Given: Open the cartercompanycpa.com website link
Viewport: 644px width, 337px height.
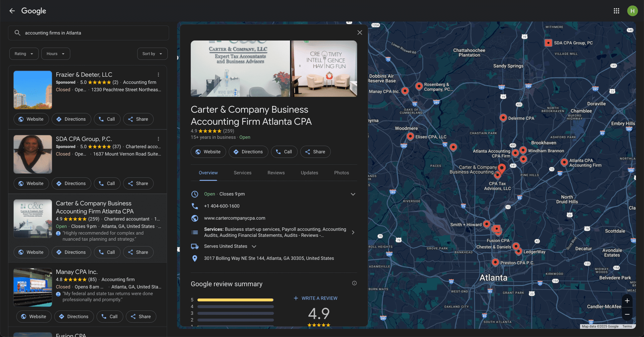Looking at the screenshot, I should coord(235,218).
